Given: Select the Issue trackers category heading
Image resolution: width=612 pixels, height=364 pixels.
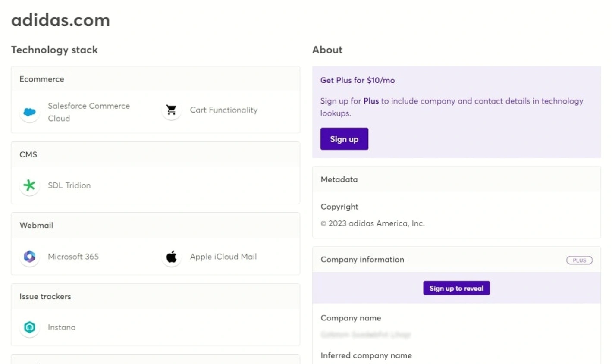Looking at the screenshot, I should point(45,296).
